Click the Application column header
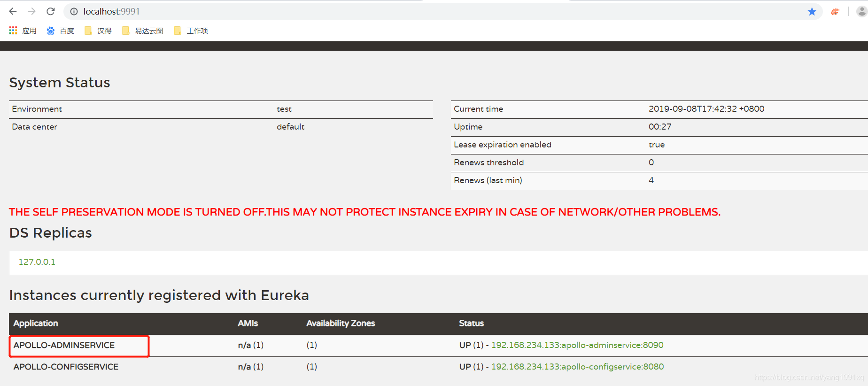 36,323
